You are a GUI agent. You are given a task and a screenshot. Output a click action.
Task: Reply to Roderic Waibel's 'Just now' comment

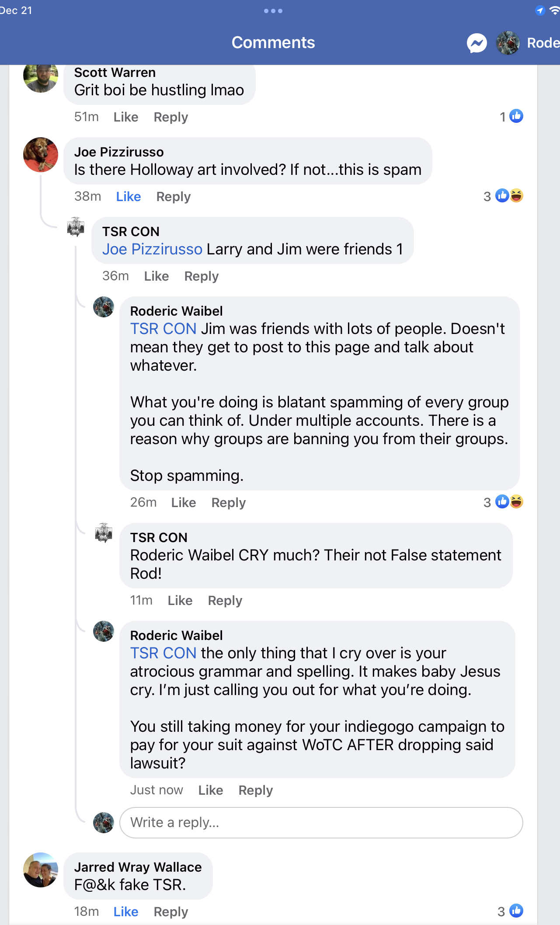click(255, 790)
